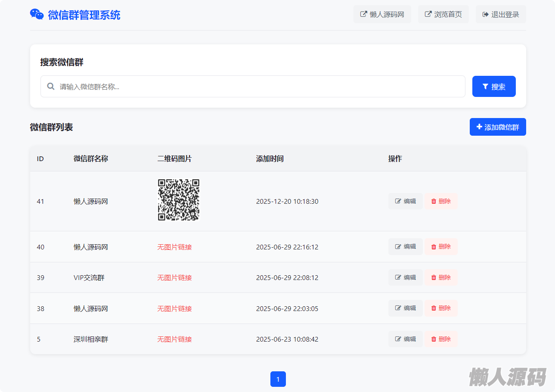The height and width of the screenshot is (392, 555).
Task: Click the plus icon on 添加微信群
Action: click(x=479, y=127)
